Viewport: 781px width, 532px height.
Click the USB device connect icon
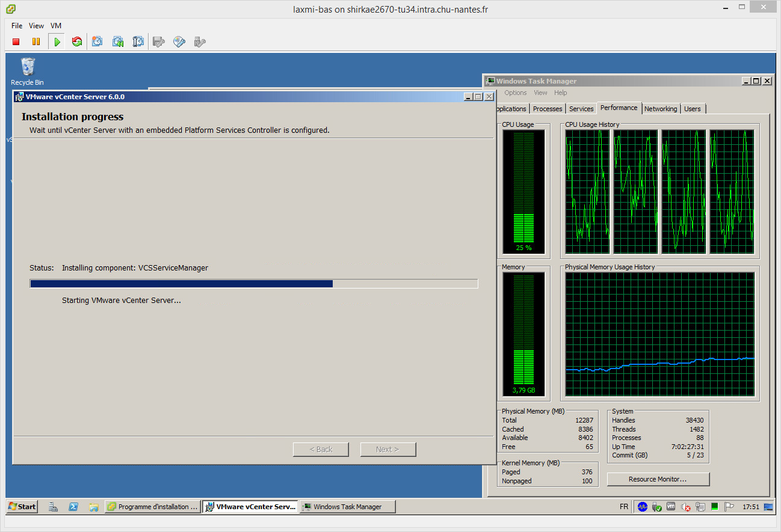[x=200, y=41]
